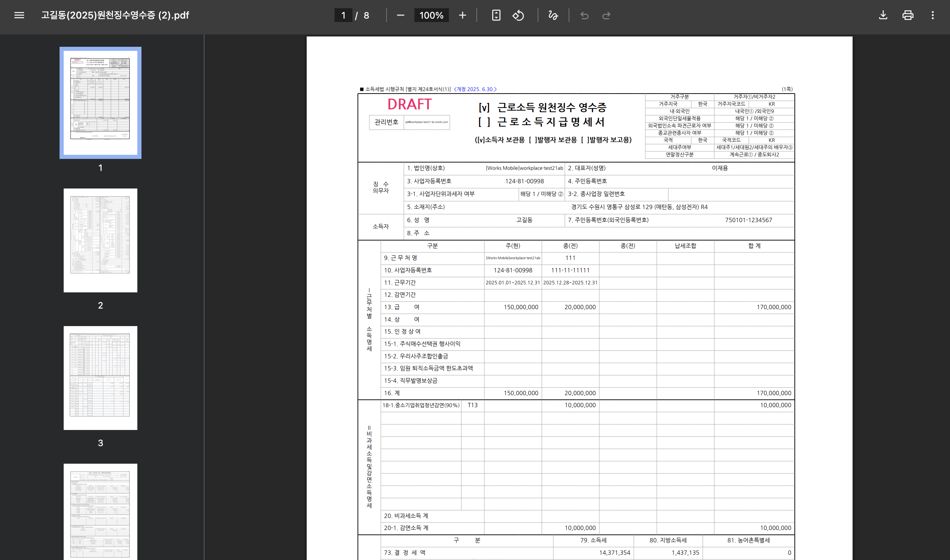Screen dimensions: 950x560
Task: Click the 근로소득 원천징수 영수증 [v] checkbox
Action: [x=484, y=108]
